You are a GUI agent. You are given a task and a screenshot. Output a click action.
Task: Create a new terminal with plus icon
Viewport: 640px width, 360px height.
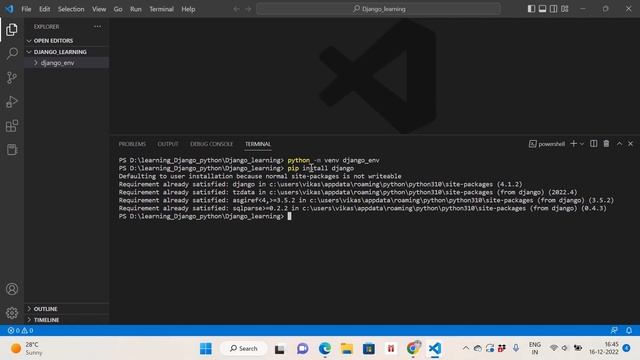pyautogui.click(x=573, y=144)
